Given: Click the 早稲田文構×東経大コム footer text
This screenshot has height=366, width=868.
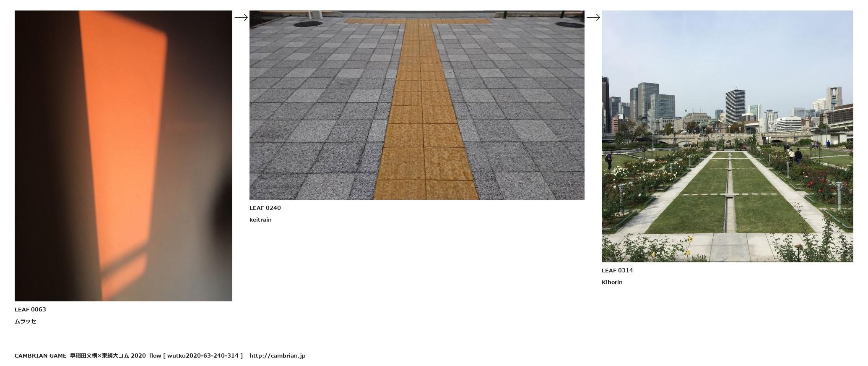Looking at the screenshot, I should pyautogui.click(x=99, y=356).
